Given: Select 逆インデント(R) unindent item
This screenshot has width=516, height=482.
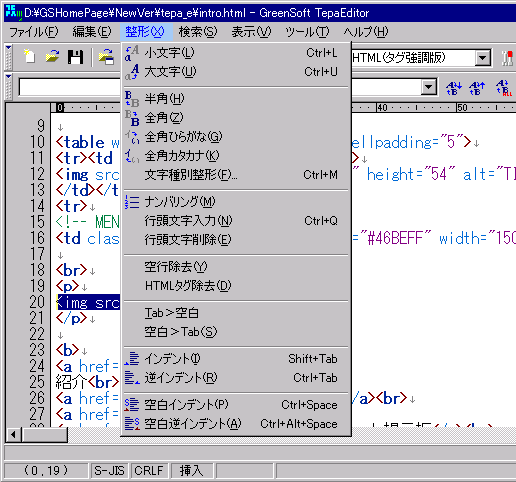Looking at the screenshot, I should 236,378.
